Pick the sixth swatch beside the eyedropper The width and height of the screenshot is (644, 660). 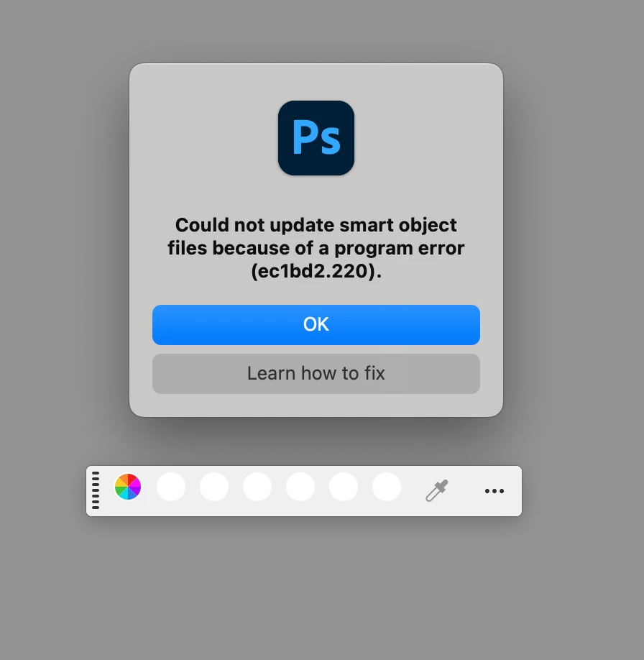pyautogui.click(x=387, y=487)
